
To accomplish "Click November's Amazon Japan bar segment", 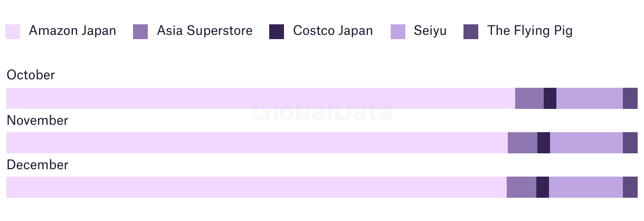I will coord(257,143).
